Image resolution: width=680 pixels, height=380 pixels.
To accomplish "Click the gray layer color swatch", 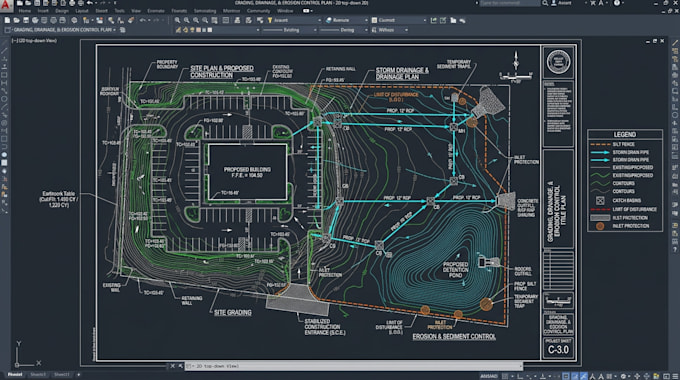I will [204, 30].
